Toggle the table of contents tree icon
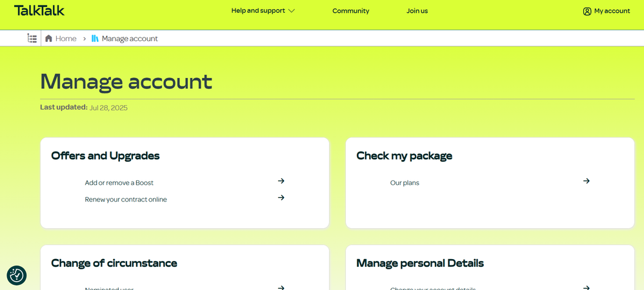644x290 pixels. 32,39
